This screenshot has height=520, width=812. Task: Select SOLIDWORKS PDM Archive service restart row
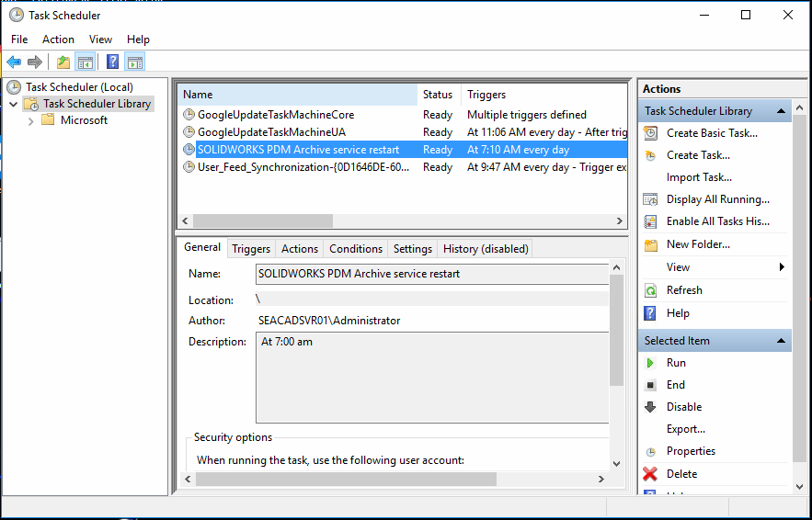pos(402,150)
